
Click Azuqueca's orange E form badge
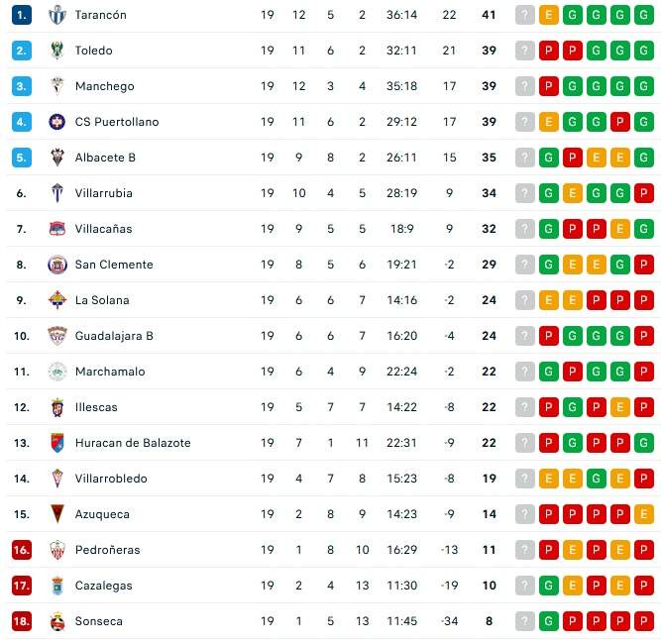[644, 514]
